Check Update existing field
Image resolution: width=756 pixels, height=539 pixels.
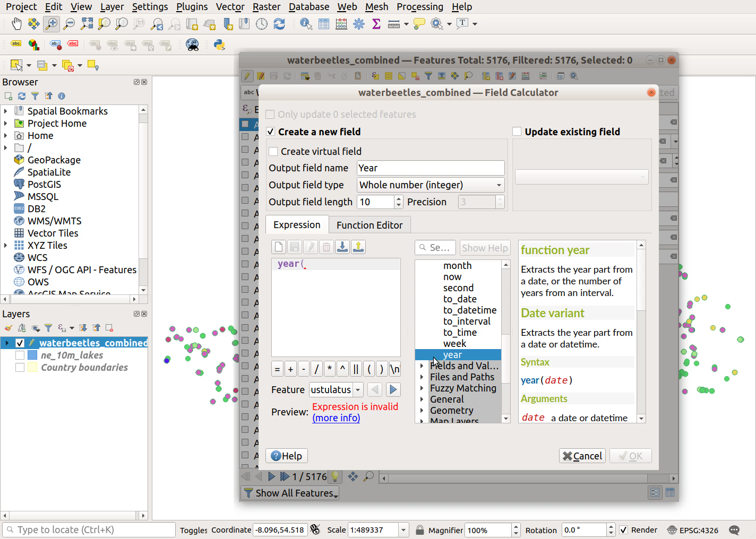point(517,132)
